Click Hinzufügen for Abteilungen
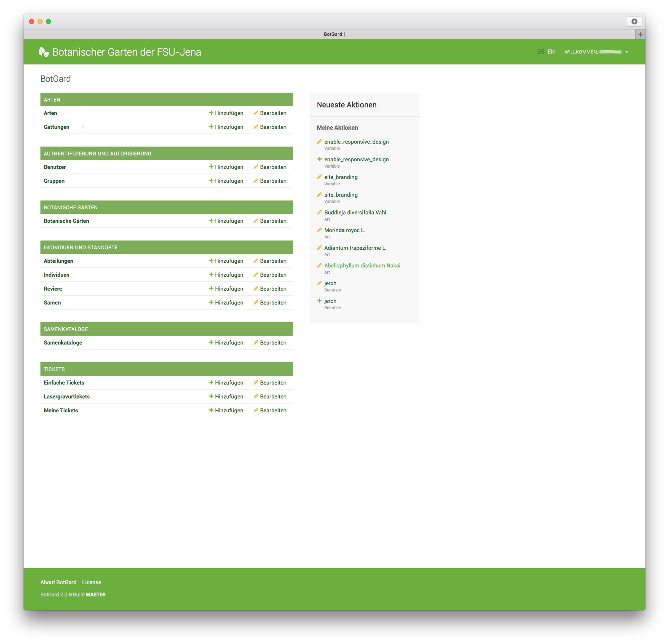The height and width of the screenshot is (644, 669). coord(226,261)
